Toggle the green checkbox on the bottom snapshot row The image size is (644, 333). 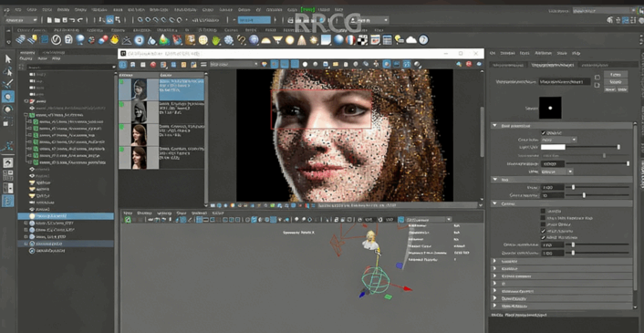point(121,150)
